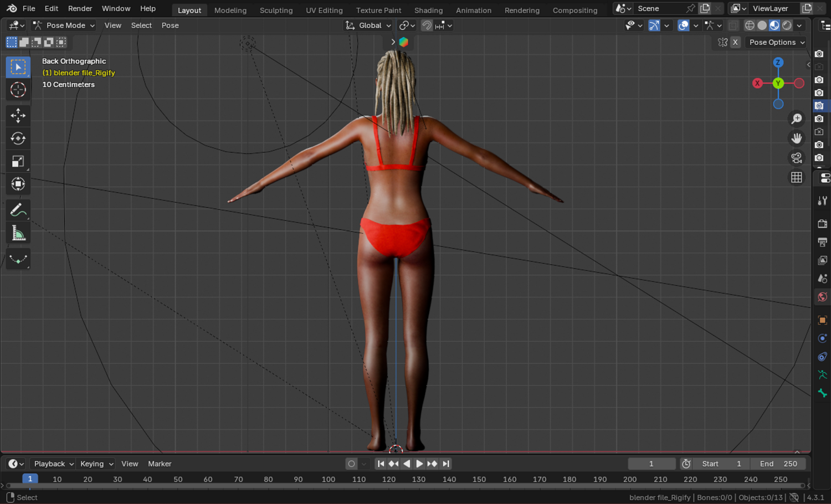Image resolution: width=831 pixels, height=504 pixels.
Task: Open the Object Data armature properties tab
Action: 823,375
